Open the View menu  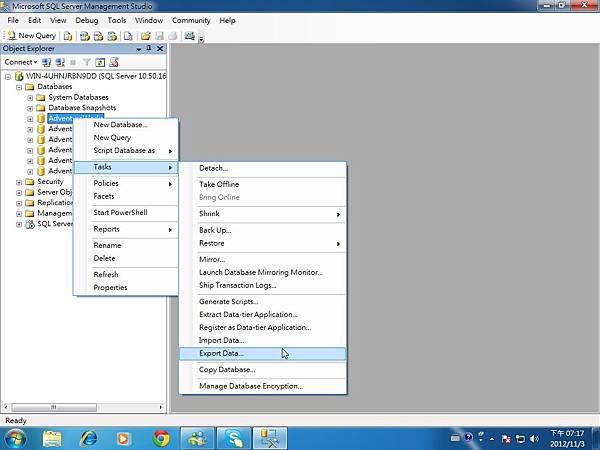pos(58,20)
